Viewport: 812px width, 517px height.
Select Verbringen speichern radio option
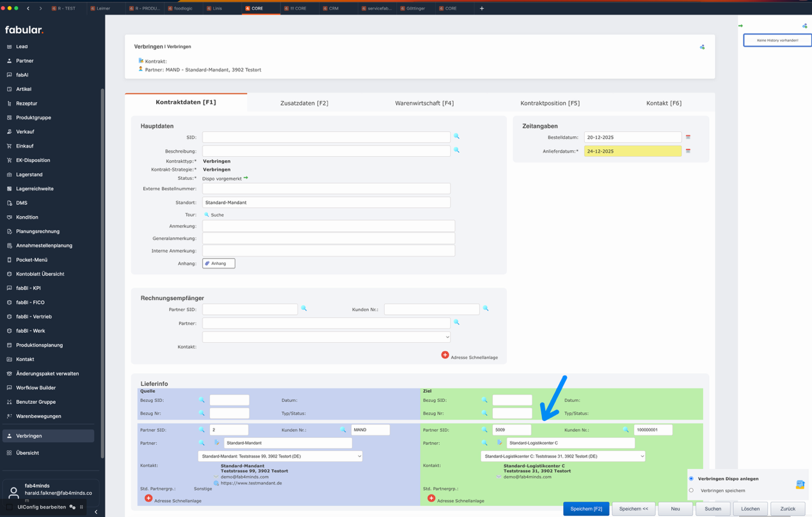(x=691, y=490)
